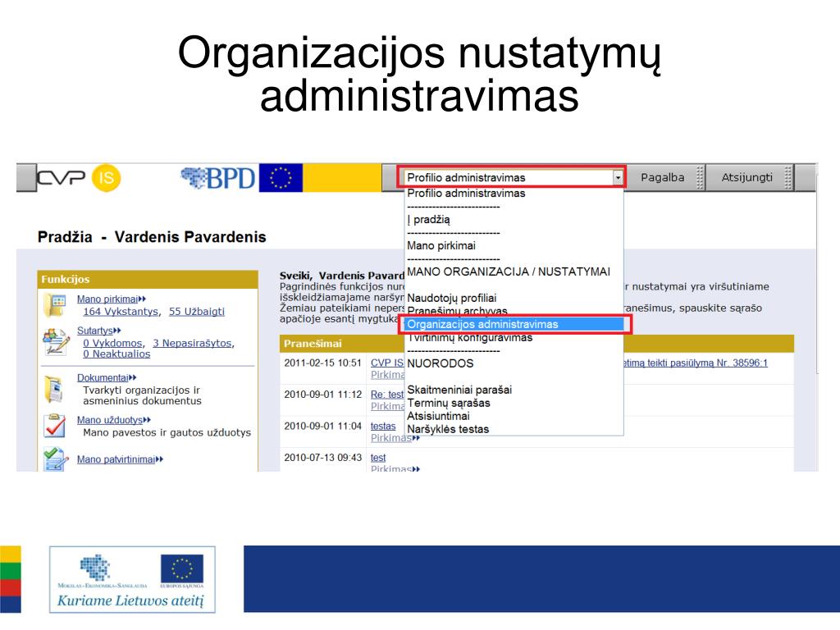Click the Atsijungti button
The image size is (840, 630).
[746, 177]
